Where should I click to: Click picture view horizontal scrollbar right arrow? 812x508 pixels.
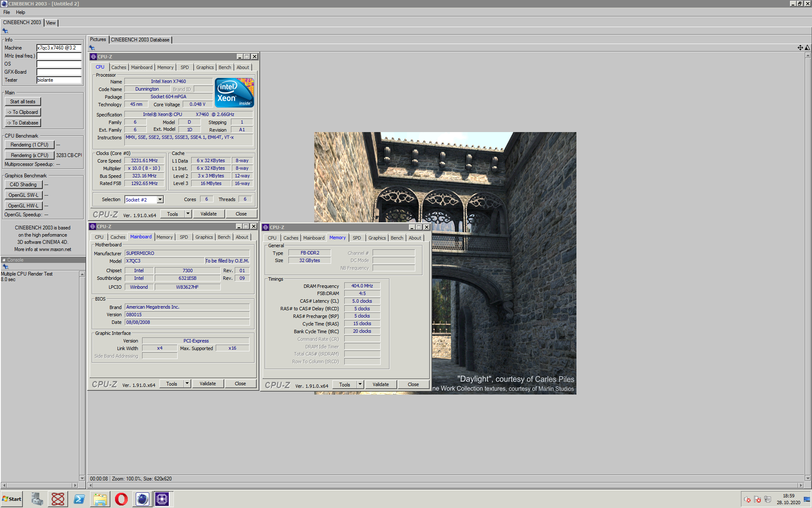[x=800, y=485]
